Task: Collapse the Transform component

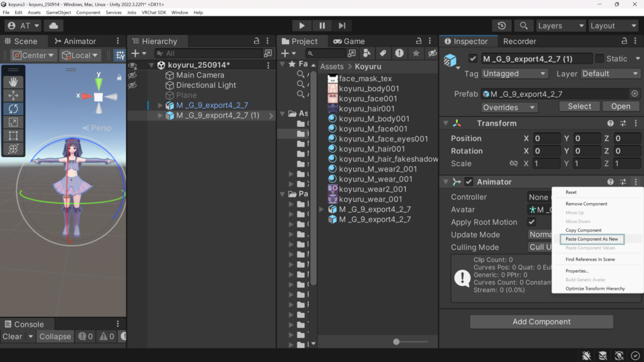Action: pos(446,123)
